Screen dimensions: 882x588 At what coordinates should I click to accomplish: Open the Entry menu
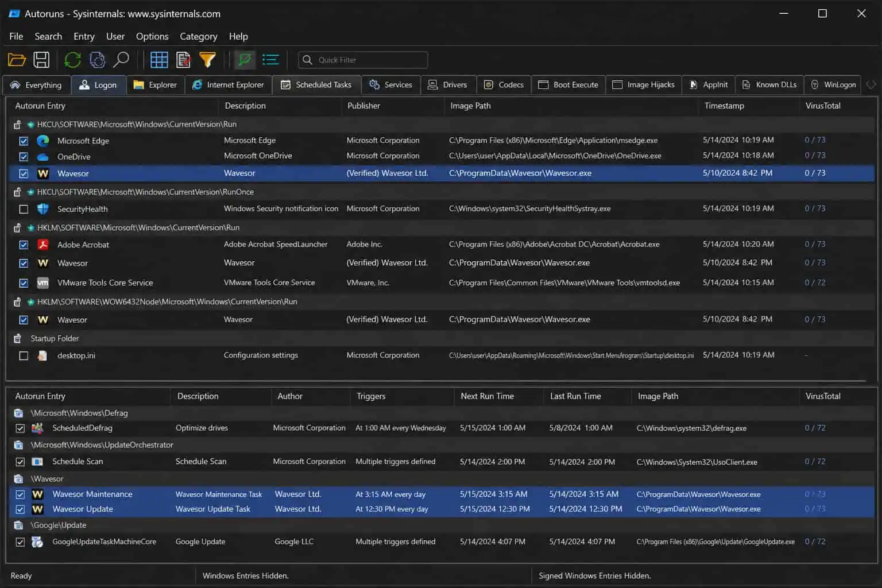(84, 36)
